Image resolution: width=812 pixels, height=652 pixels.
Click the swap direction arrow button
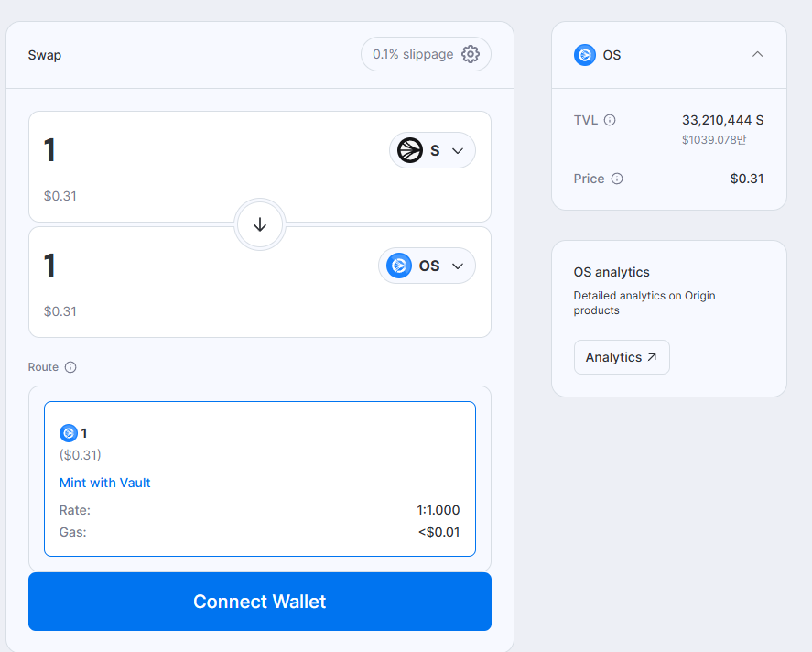click(x=260, y=224)
